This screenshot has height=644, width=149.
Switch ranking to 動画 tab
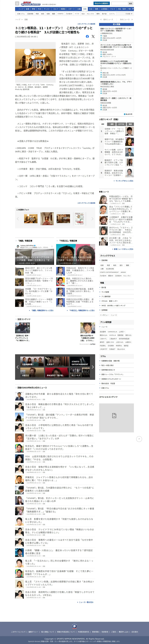coord(130,124)
